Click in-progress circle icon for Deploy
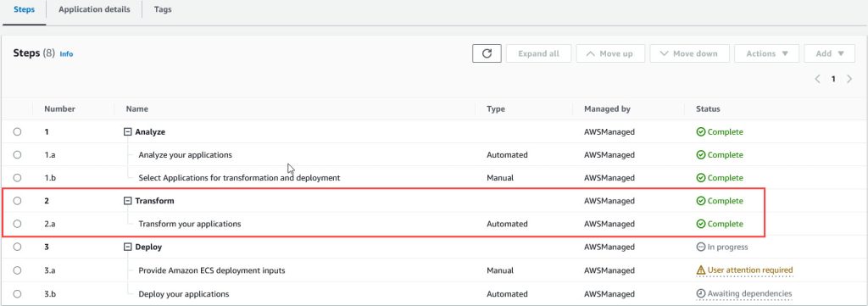Viewport: 868px width, 306px height. tap(700, 247)
